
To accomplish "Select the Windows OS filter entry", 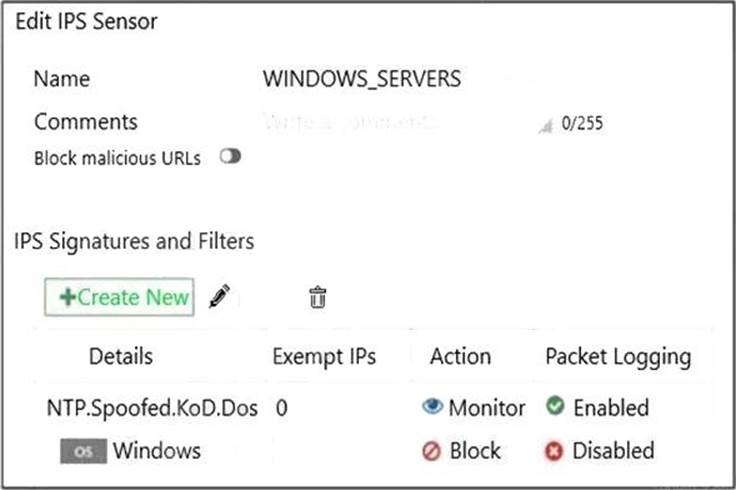I will [x=156, y=451].
